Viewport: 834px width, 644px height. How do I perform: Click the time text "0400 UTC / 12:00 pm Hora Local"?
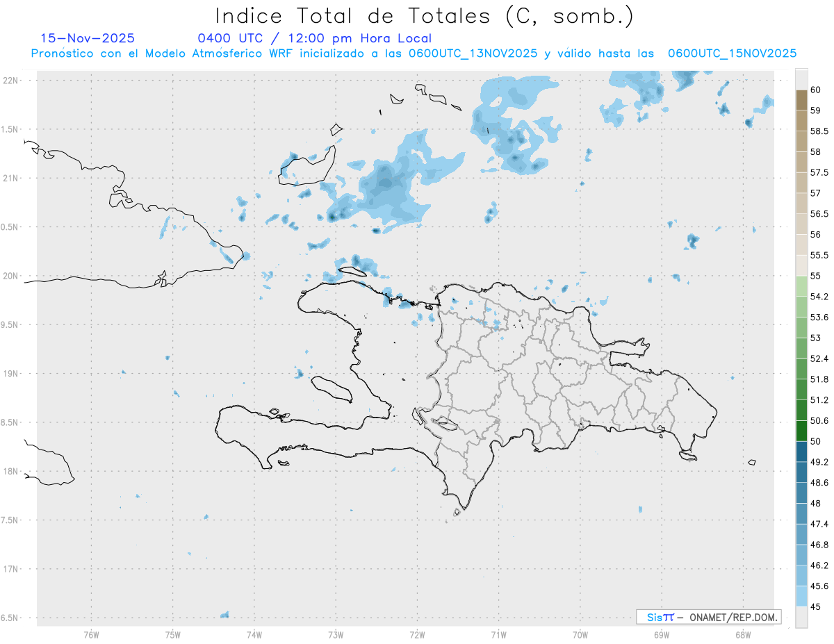(315, 38)
